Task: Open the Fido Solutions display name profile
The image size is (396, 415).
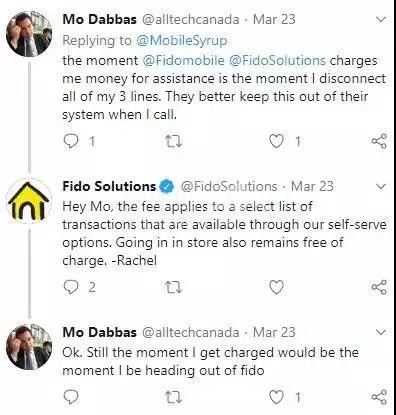Action: click(x=109, y=186)
